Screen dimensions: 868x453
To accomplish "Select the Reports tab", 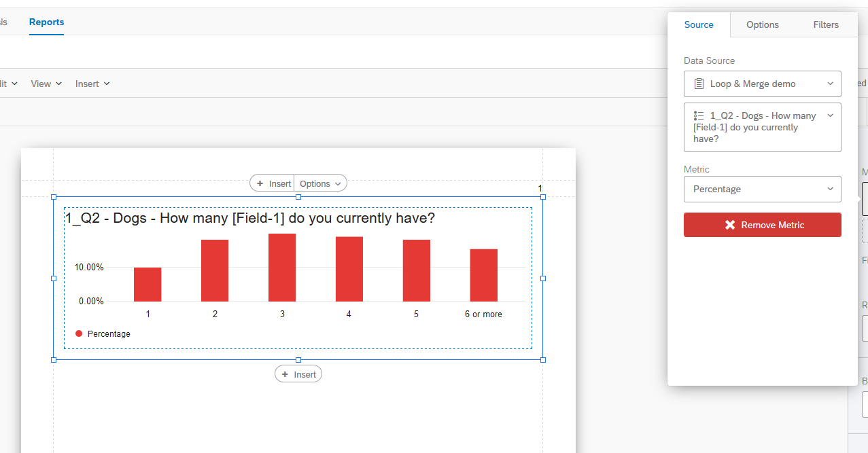I will (x=46, y=22).
